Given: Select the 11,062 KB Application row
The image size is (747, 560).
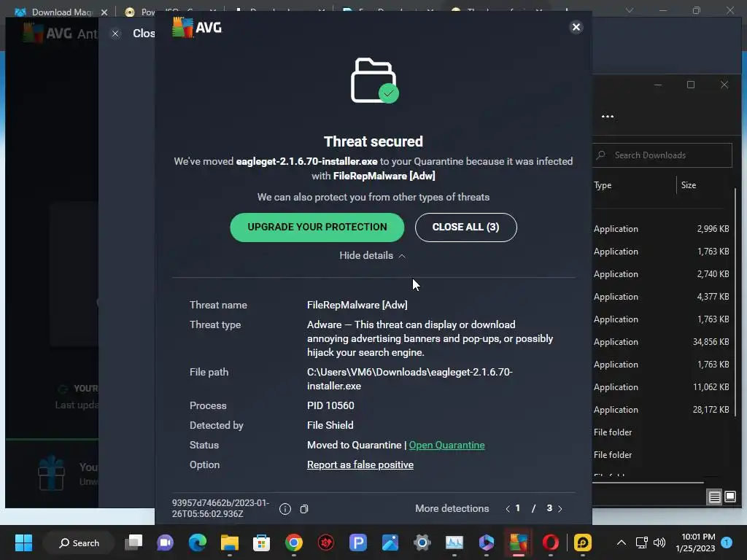Looking at the screenshot, I should coord(661,387).
